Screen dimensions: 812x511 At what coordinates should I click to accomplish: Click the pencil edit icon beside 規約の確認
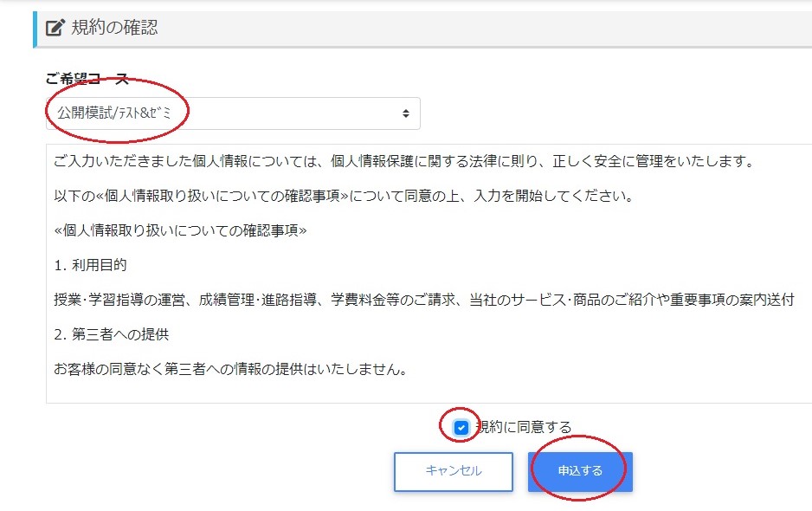(x=55, y=28)
